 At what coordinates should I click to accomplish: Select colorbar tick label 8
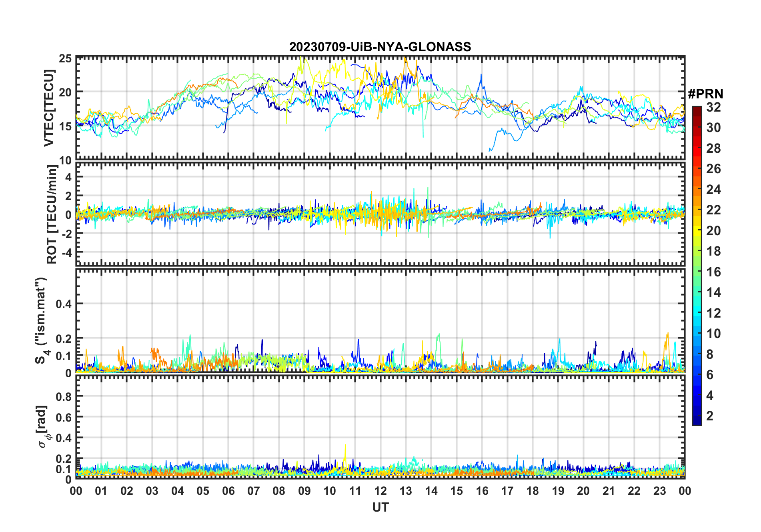[x=710, y=354]
